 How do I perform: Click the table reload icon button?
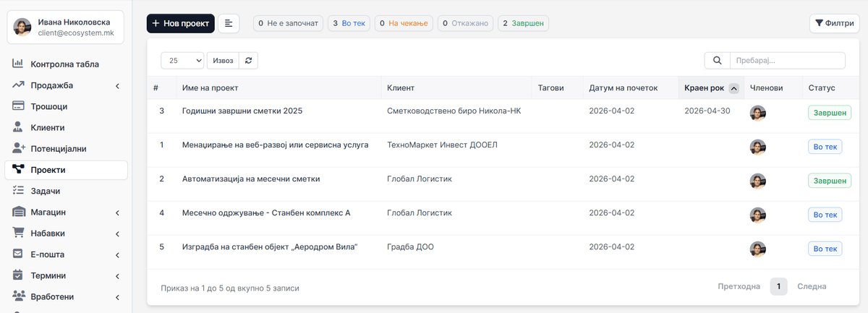249,61
